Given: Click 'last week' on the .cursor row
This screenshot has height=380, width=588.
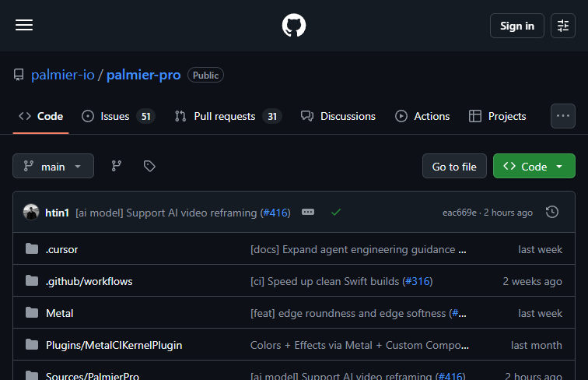Looking at the screenshot, I should [541, 250].
